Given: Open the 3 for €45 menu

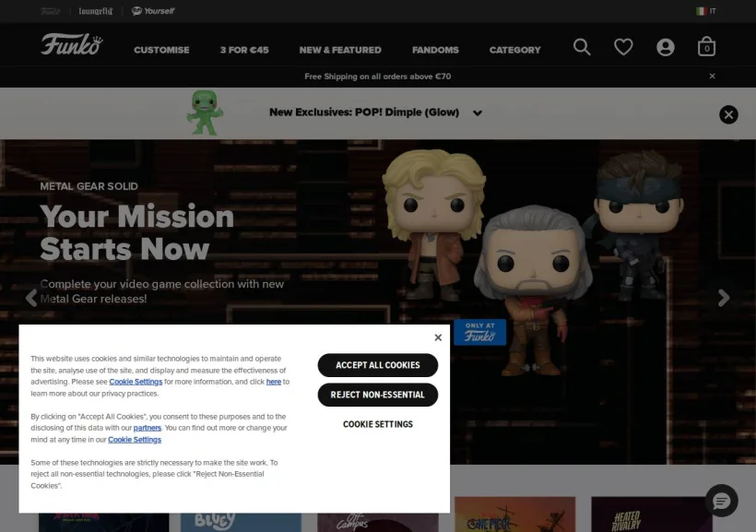Looking at the screenshot, I should coord(244,50).
